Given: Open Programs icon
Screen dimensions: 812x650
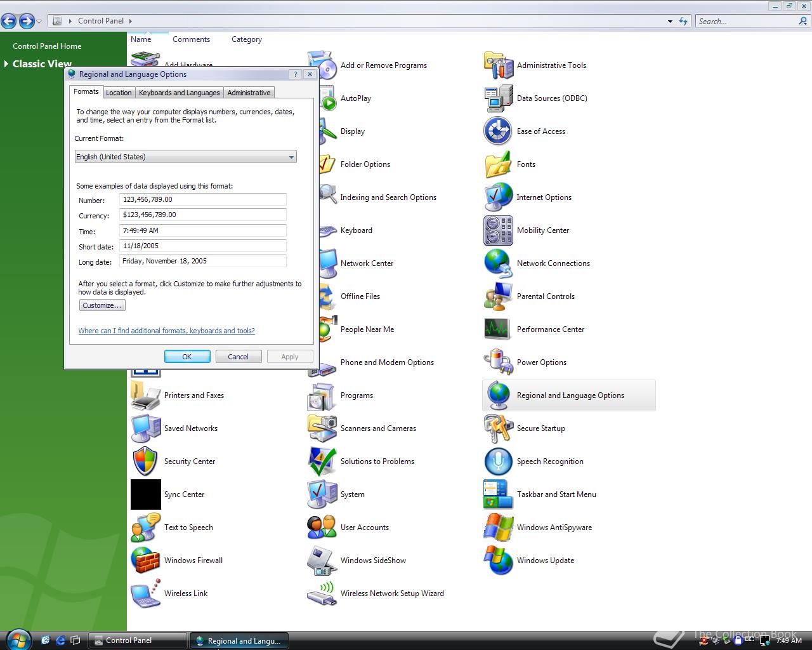Looking at the screenshot, I should (322, 395).
